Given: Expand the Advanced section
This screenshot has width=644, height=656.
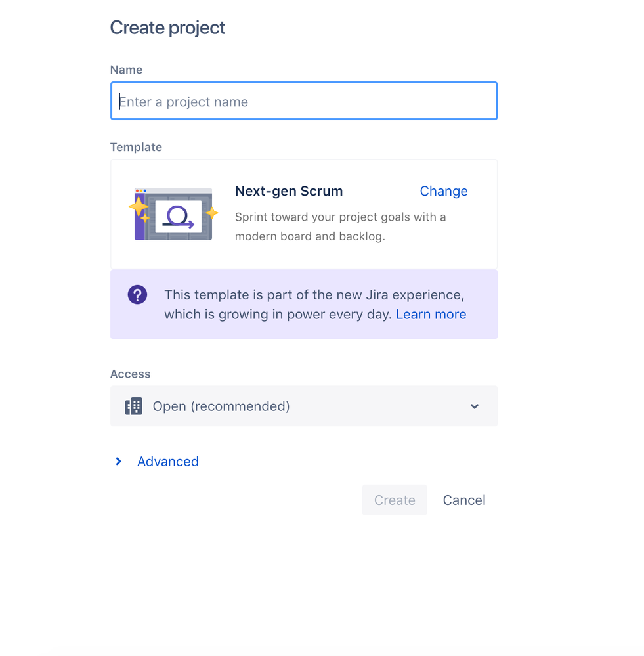Looking at the screenshot, I should 167,461.
